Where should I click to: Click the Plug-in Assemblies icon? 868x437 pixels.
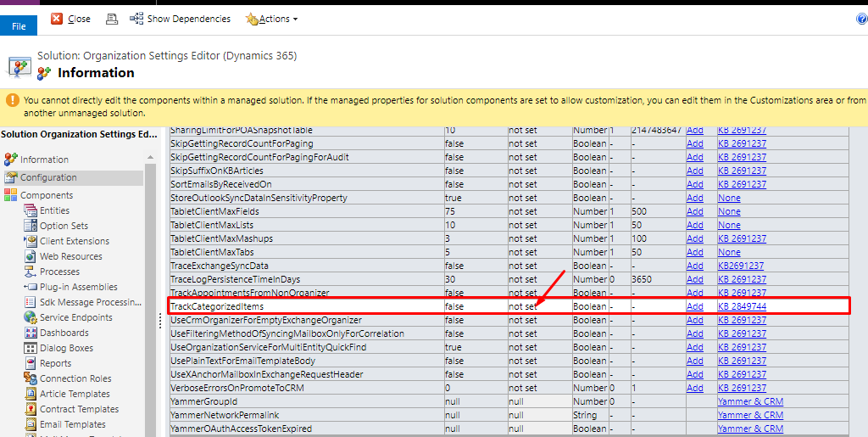pos(31,287)
